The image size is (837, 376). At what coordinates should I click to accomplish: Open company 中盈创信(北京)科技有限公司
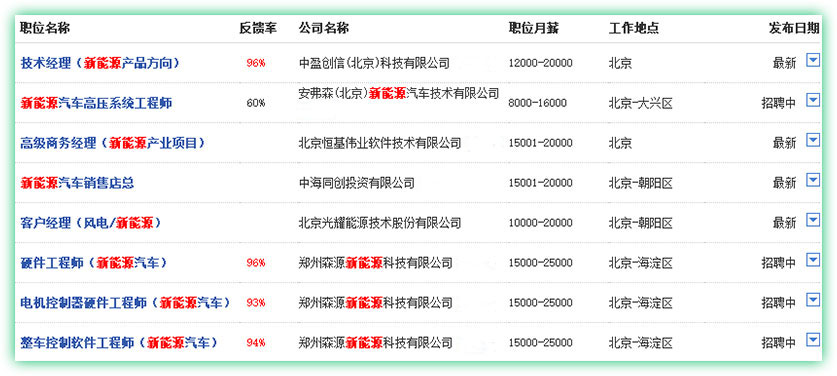click(x=374, y=63)
